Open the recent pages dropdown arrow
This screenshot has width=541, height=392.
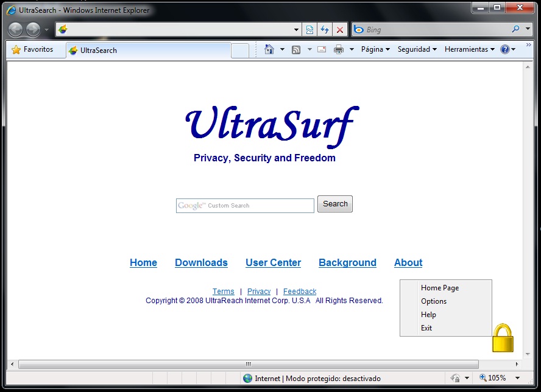46,30
